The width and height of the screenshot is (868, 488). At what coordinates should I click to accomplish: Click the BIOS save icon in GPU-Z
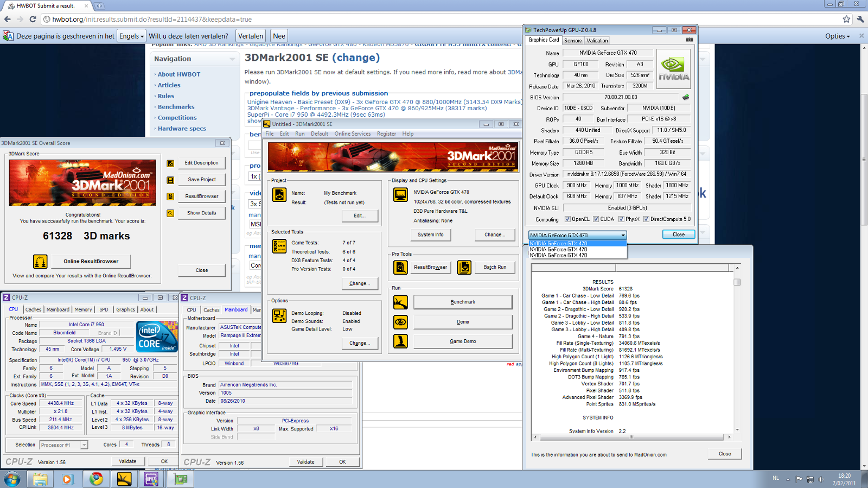tap(686, 97)
